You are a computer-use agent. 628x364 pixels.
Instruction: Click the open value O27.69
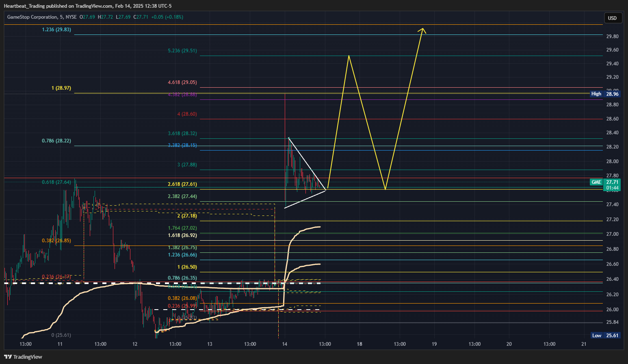[x=87, y=17]
